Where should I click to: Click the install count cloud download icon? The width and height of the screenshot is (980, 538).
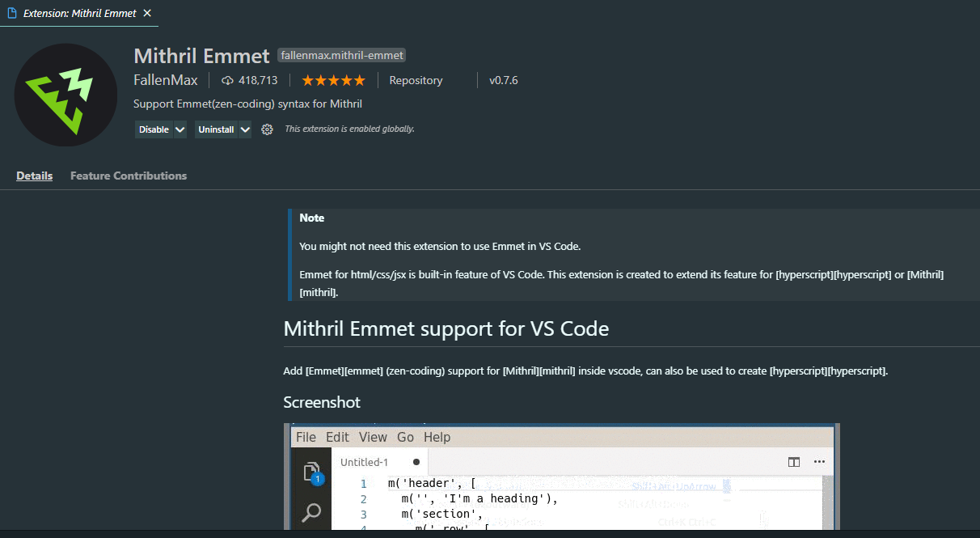[x=227, y=80]
